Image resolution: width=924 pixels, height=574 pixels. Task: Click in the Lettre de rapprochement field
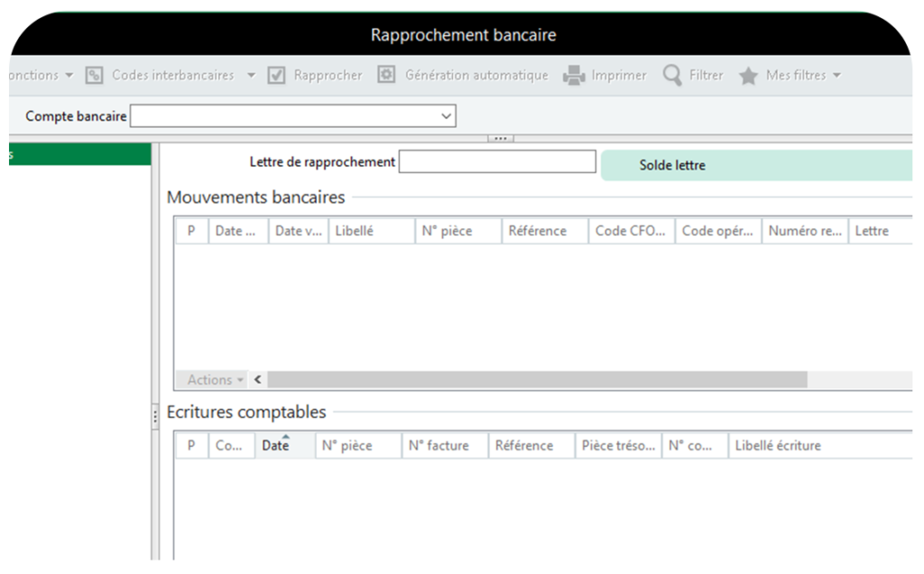click(497, 162)
